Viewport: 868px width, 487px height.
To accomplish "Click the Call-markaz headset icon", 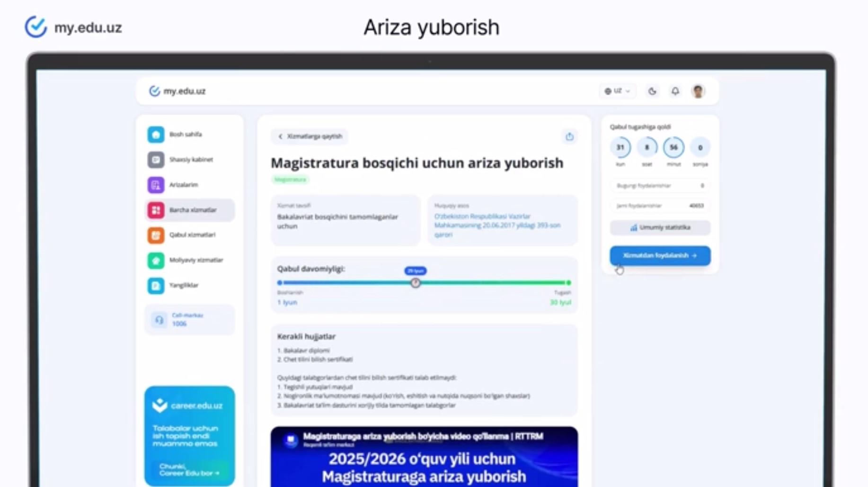I will coord(159,320).
